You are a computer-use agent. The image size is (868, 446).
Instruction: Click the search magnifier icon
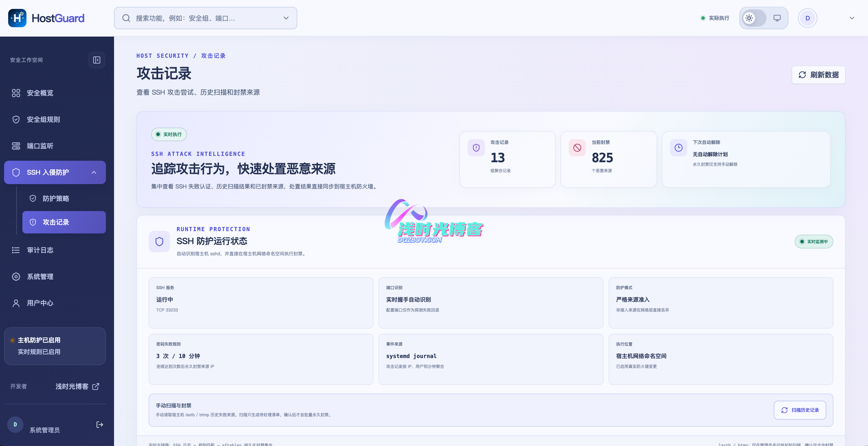pos(126,18)
